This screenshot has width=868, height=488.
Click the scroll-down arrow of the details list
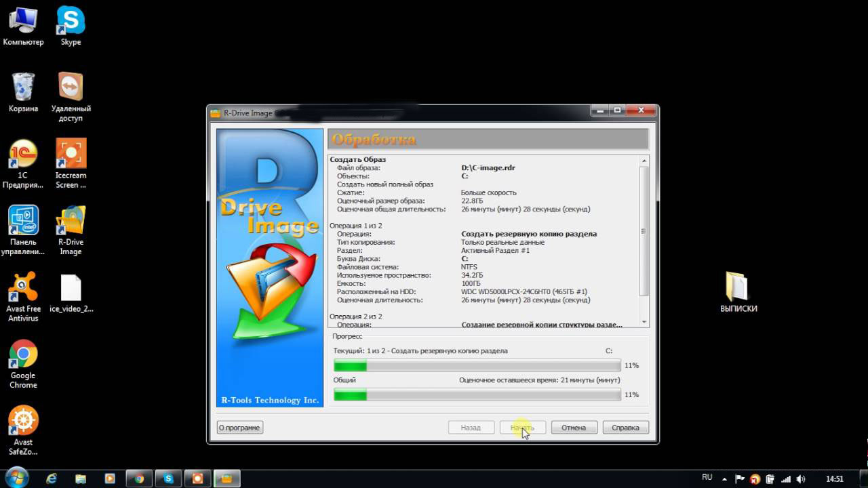click(x=644, y=322)
